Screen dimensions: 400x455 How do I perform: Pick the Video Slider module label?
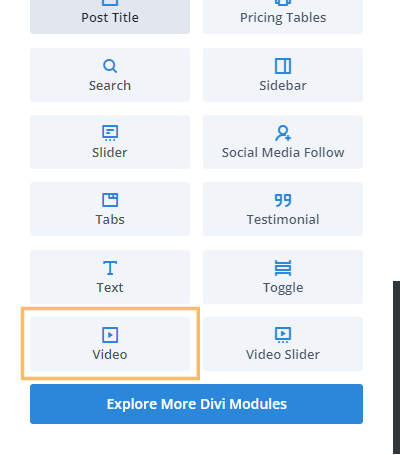pos(283,354)
